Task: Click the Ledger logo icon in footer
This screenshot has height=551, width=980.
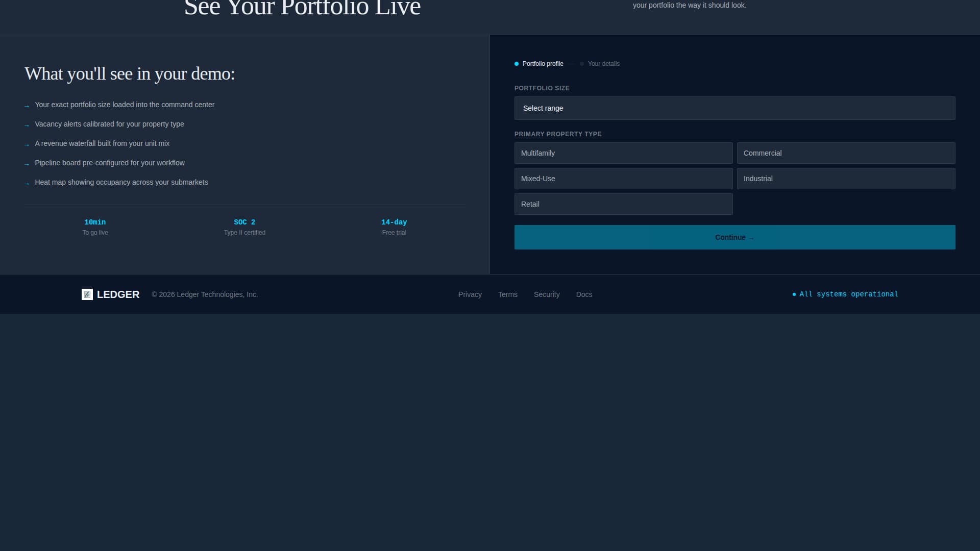Action: pos(87,294)
